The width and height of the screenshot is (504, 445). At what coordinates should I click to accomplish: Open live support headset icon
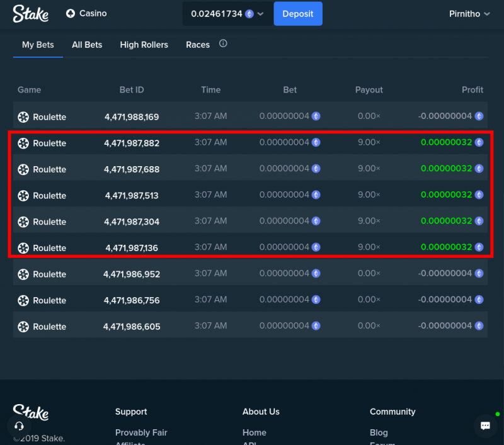point(19,426)
